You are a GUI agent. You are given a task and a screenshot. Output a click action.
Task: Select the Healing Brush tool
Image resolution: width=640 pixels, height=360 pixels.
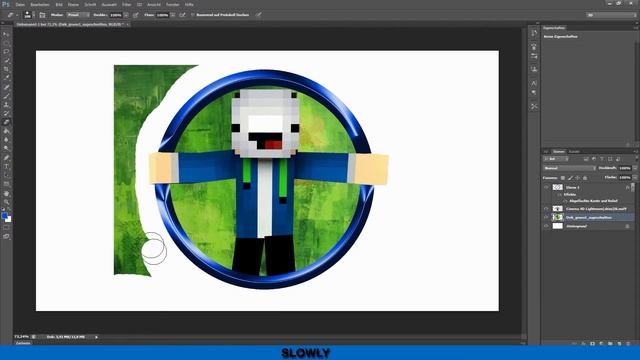pyautogui.click(x=6, y=87)
